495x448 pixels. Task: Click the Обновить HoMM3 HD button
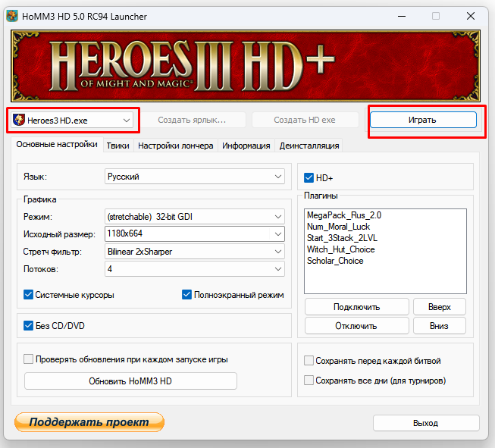(130, 381)
